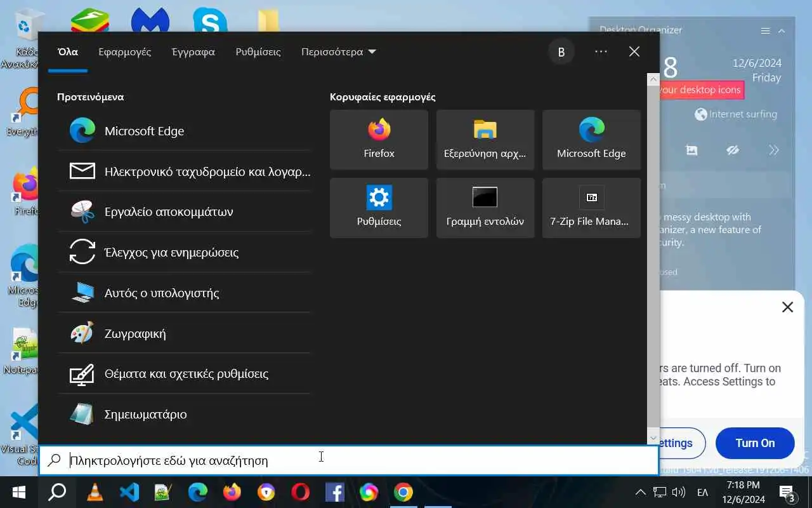The height and width of the screenshot is (508, 812).
Task: Open Microsoft Edge top app tile
Action: (x=591, y=140)
